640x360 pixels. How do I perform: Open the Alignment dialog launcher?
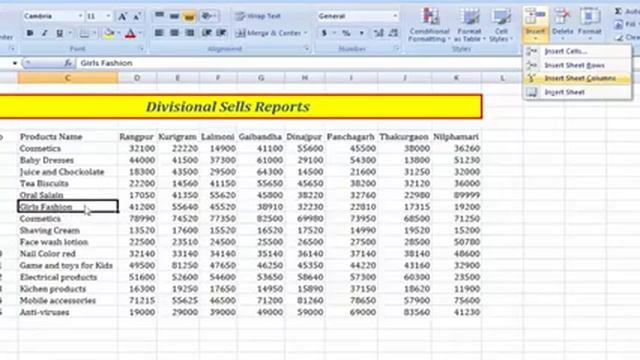click(x=307, y=49)
